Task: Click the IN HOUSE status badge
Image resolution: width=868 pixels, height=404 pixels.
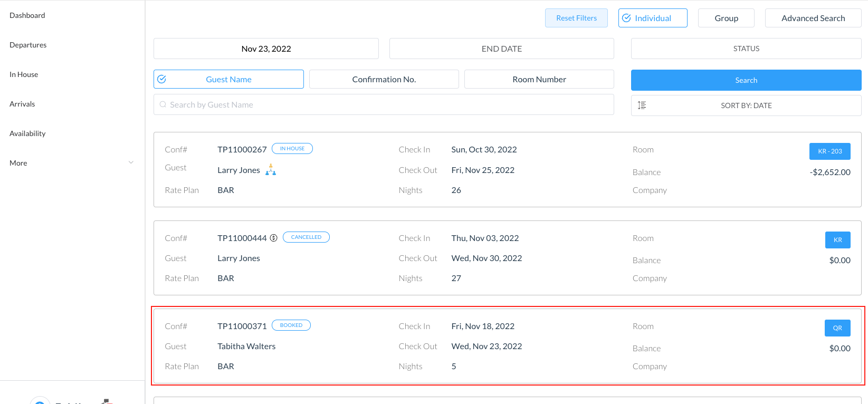Action: pos(292,149)
